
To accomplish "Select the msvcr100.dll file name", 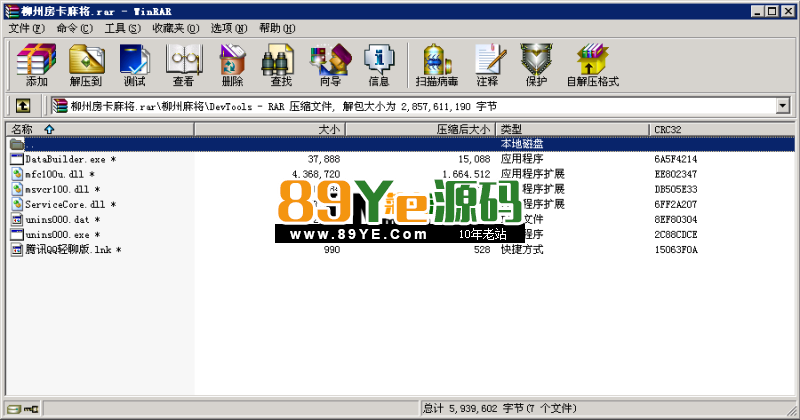I will [63, 189].
